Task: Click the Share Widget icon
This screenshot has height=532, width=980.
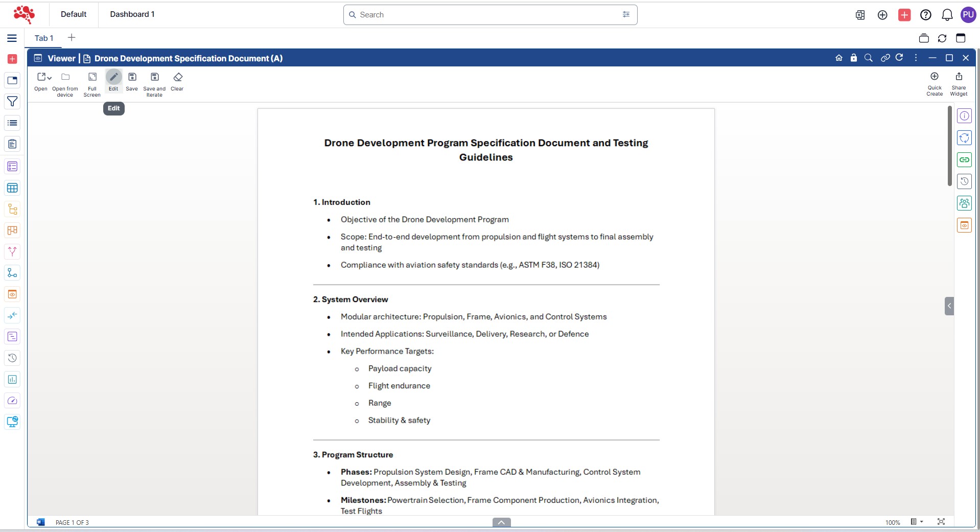Action: point(959,77)
